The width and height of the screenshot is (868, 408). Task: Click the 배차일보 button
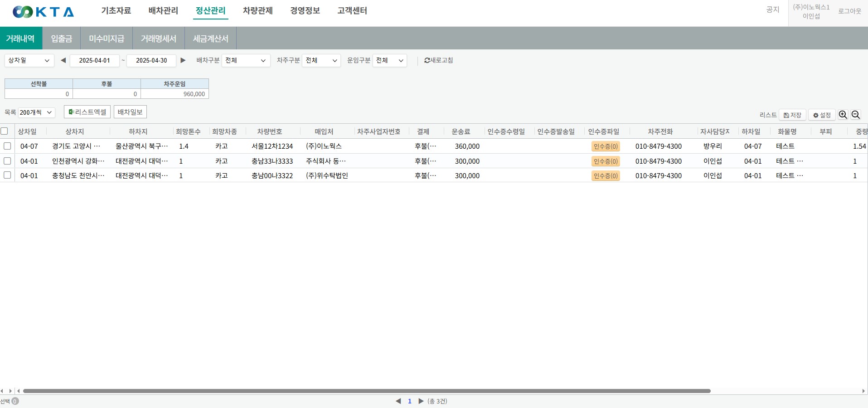[130, 112]
